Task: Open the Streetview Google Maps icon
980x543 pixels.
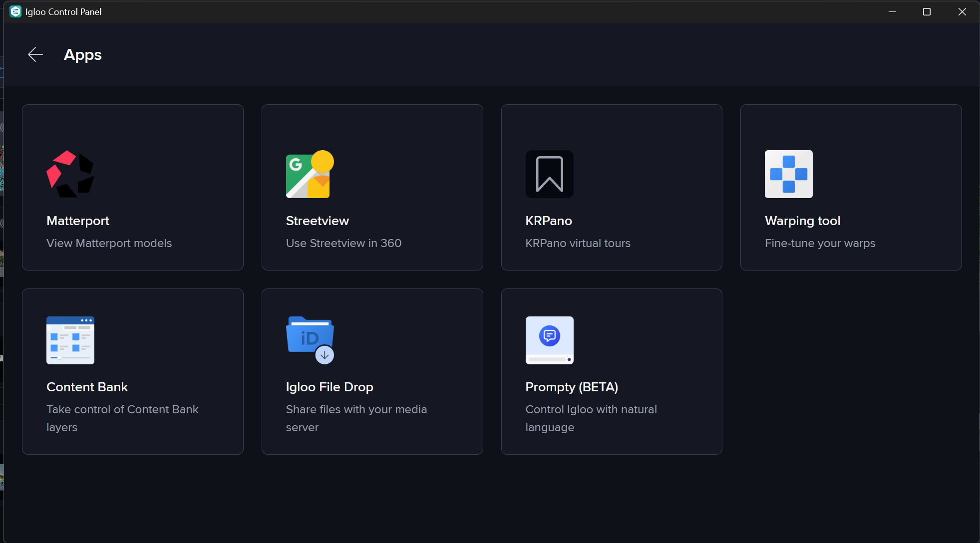Action: pyautogui.click(x=310, y=174)
